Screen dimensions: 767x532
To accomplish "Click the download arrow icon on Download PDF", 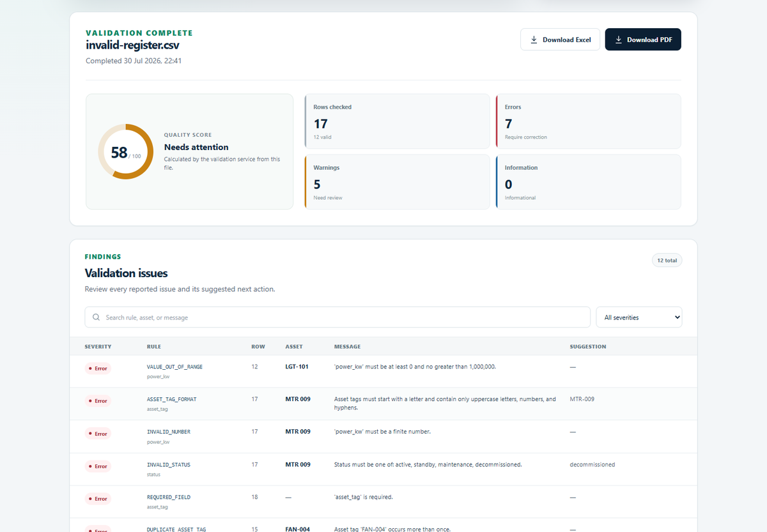I will [618, 40].
